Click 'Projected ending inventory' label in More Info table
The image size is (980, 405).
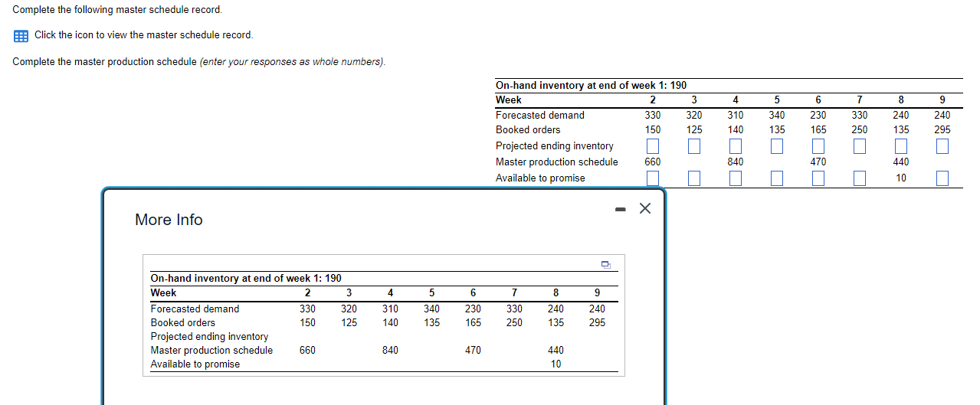pyautogui.click(x=209, y=337)
